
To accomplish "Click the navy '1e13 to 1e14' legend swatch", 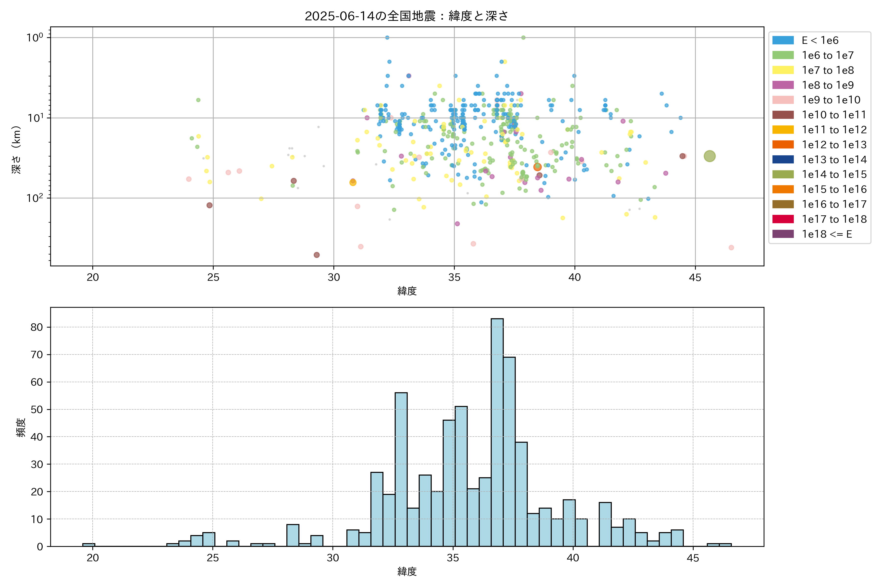I will click(783, 160).
